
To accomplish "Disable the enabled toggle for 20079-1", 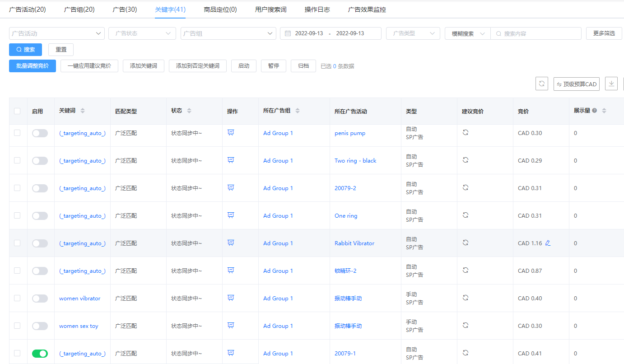I will (x=40, y=354).
